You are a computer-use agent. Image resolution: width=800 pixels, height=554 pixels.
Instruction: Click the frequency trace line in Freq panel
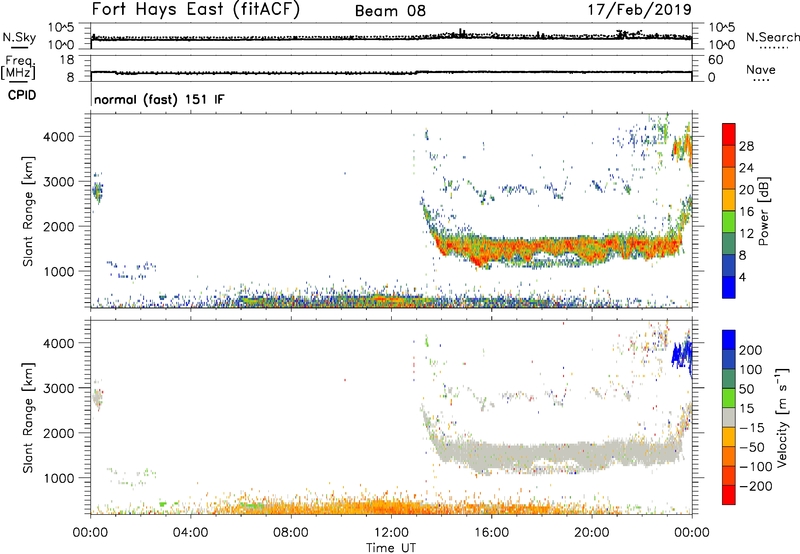click(x=391, y=72)
